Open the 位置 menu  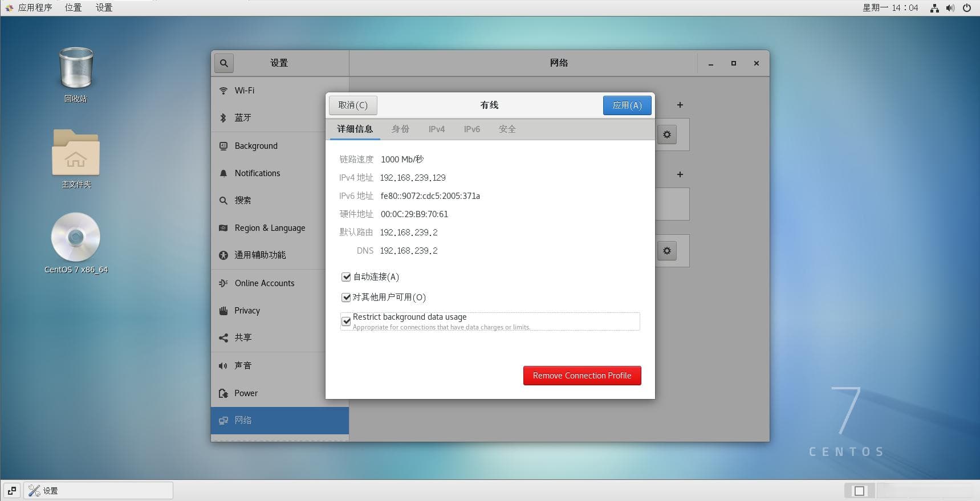73,8
